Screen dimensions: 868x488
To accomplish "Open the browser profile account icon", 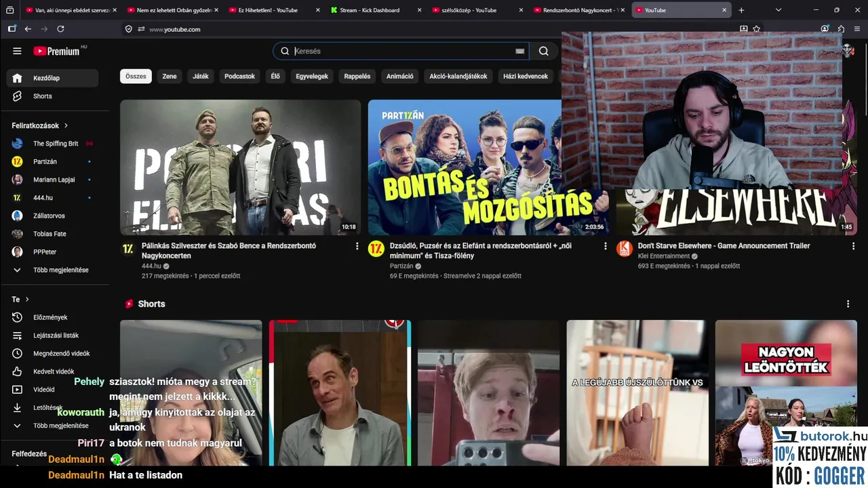I will click(825, 29).
